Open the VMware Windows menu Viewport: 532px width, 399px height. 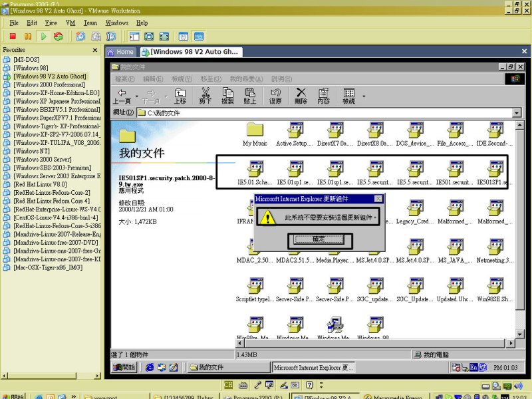[117, 23]
